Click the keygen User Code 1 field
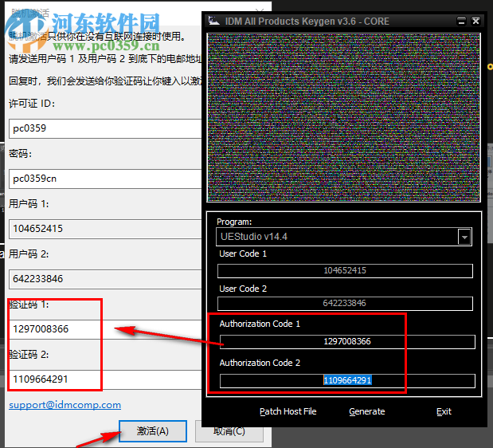 coord(345,271)
